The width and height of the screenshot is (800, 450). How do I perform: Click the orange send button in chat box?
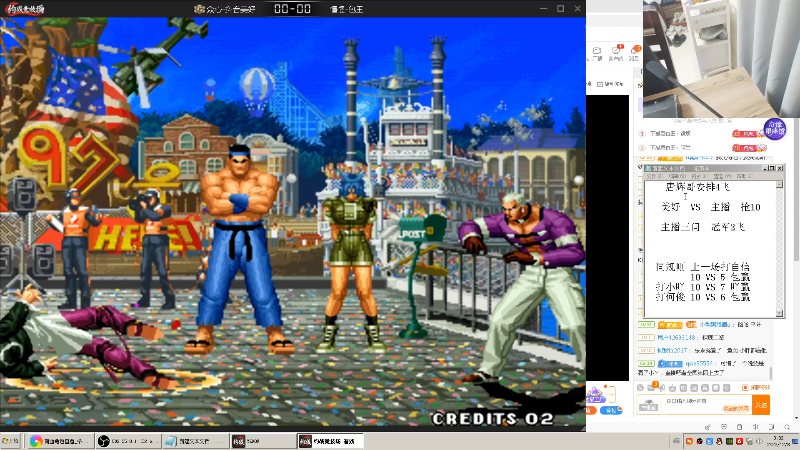point(761,405)
